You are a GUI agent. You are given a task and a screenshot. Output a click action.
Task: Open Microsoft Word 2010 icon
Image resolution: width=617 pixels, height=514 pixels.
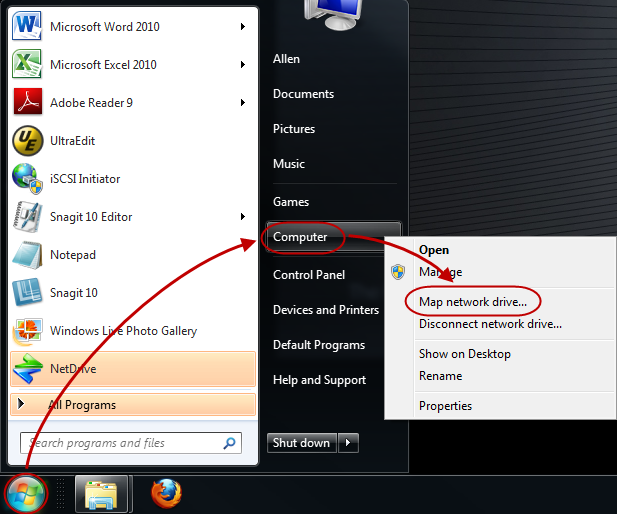pyautogui.click(x=27, y=26)
